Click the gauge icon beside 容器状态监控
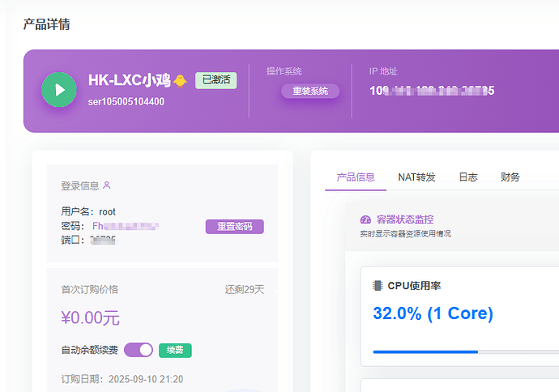Image resolution: width=559 pixels, height=392 pixels. [x=365, y=219]
